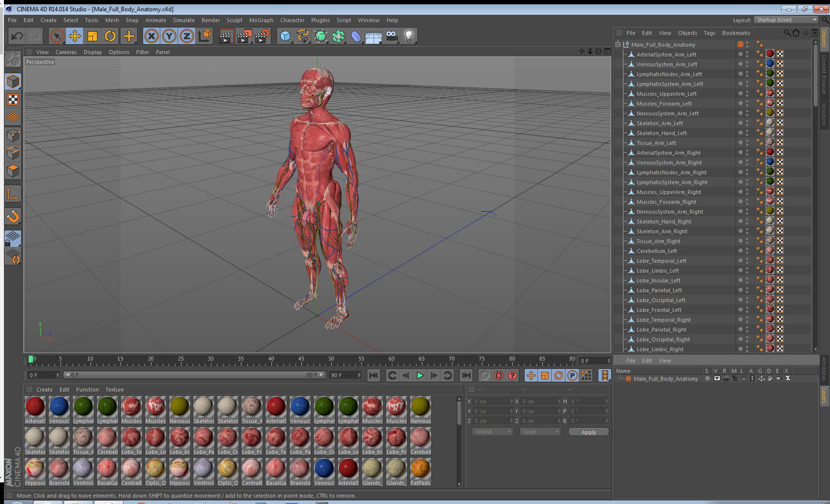Toggle visibility dots for ArterialSystem_Arm_Left
The width and height of the screenshot is (830, 504).
747,55
